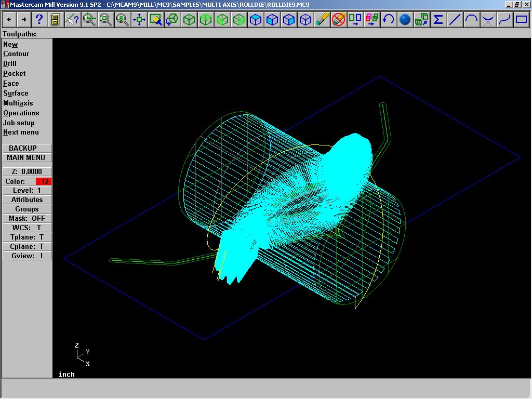Change the Gview: I setting
The width and height of the screenshot is (532, 399).
click(x=27, y=256)
